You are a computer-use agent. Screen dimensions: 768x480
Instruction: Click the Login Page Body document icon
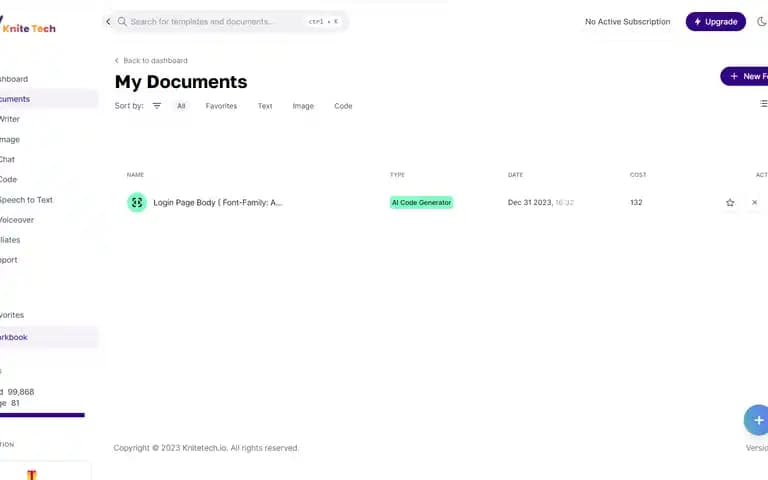(x=137, y=202)
